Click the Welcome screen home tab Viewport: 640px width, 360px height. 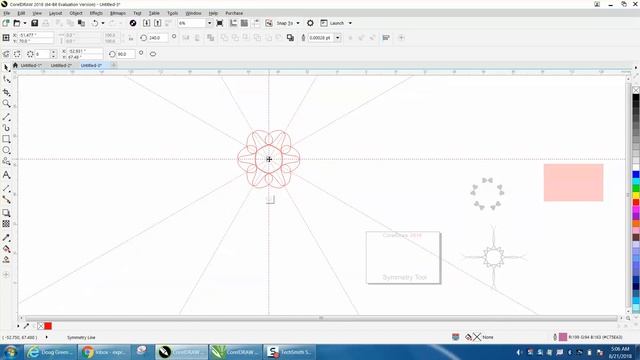tap(15, 65)
